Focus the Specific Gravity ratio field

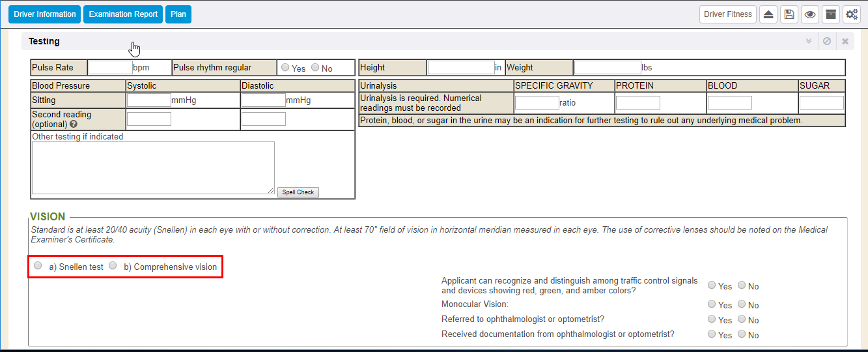pos(537,102)
